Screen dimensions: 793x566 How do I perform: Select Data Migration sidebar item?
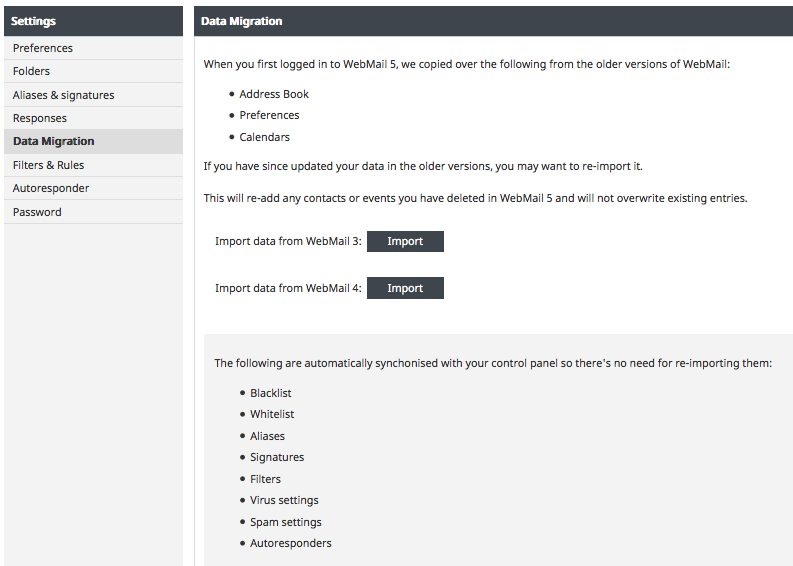54,141
